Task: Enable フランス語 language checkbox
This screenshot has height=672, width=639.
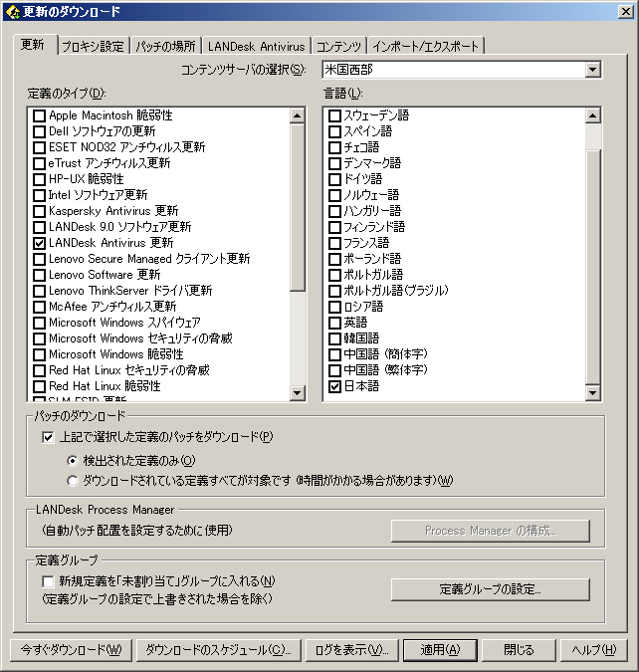Action: coord(334,243)
